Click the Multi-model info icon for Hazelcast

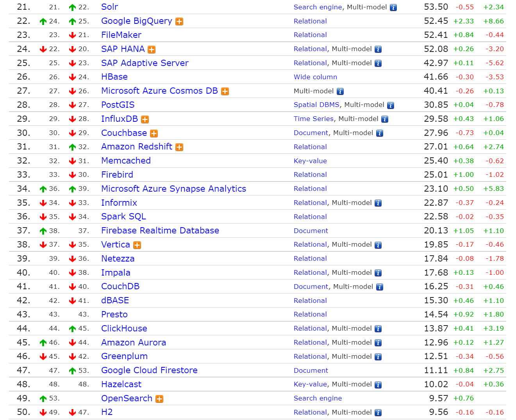coord(378,385)
